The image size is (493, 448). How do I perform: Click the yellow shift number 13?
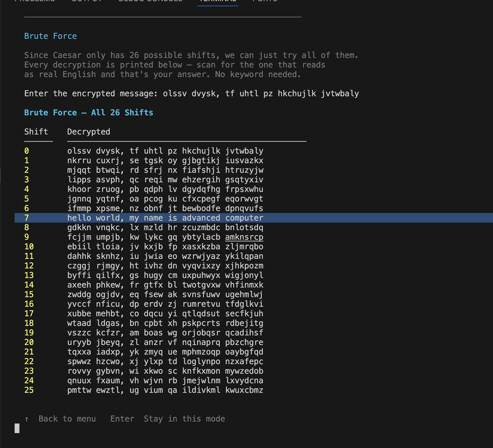(x=29, y=275)
